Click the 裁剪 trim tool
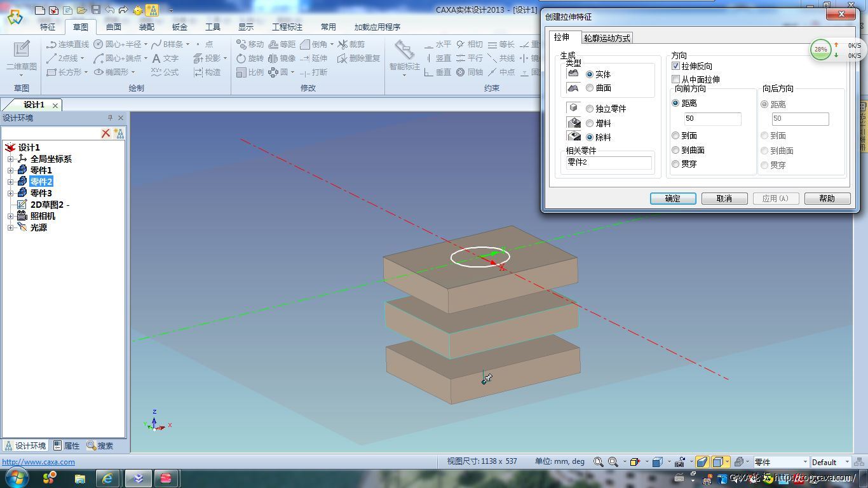868x488 pixels. (351, 44)
